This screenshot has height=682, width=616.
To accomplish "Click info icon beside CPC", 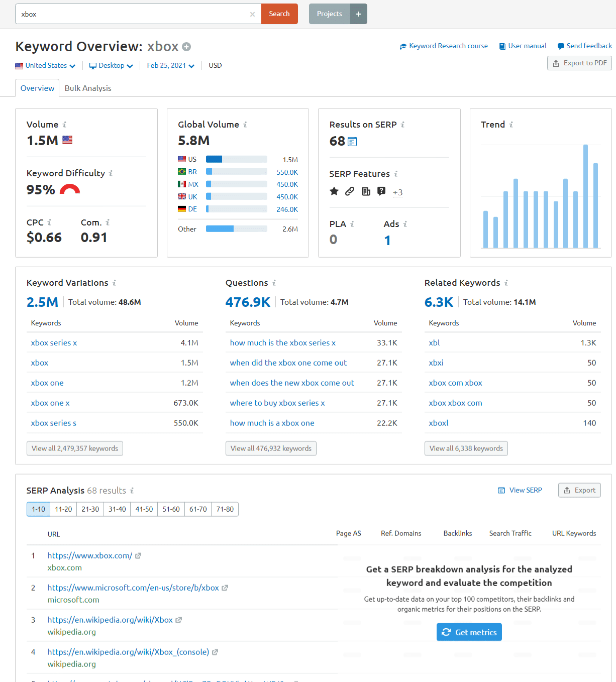I will point(49,222).
